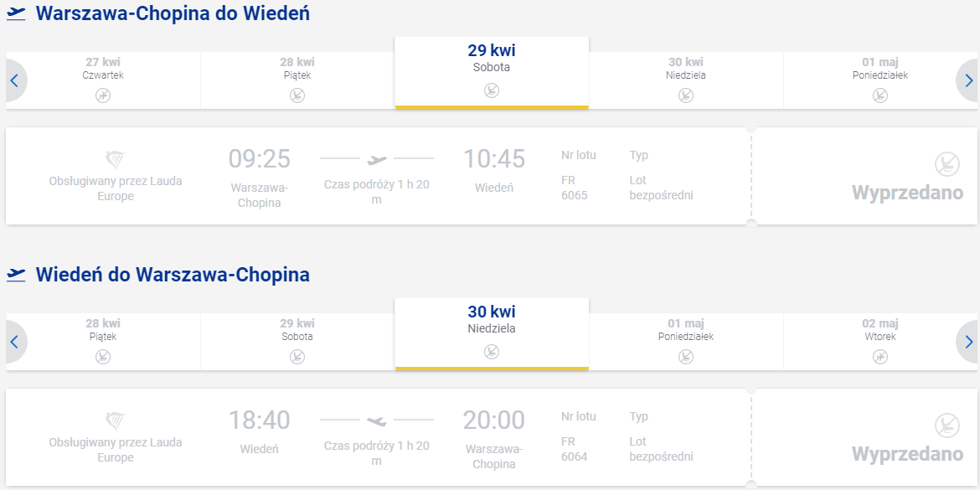Click previous dates arrow for return flight

[x=15, y=342]
